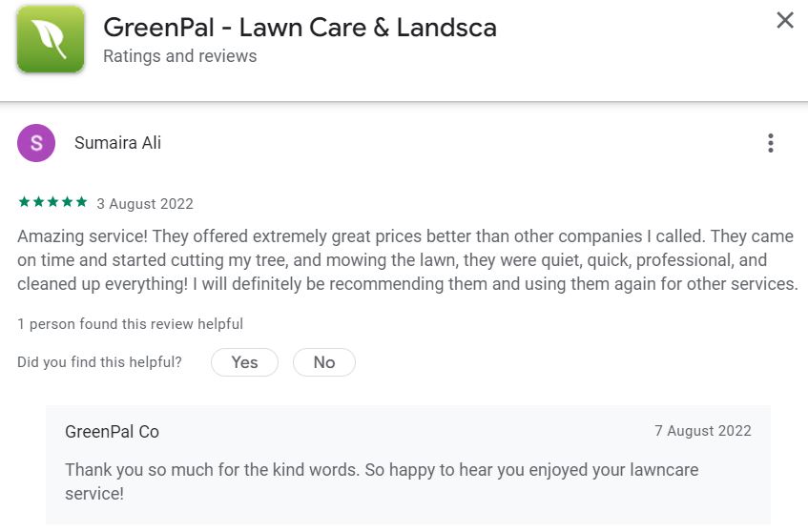Click the developer reply thanking the reviewer
The width and height of the screenshot is (808, 532).
pyautogui.click(x=382, y=481)
